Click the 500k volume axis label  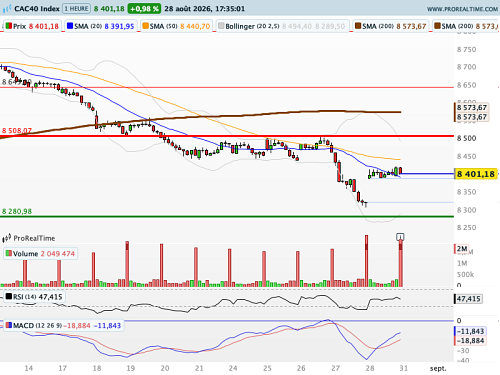pyautogui.click(x=465, y=275)
